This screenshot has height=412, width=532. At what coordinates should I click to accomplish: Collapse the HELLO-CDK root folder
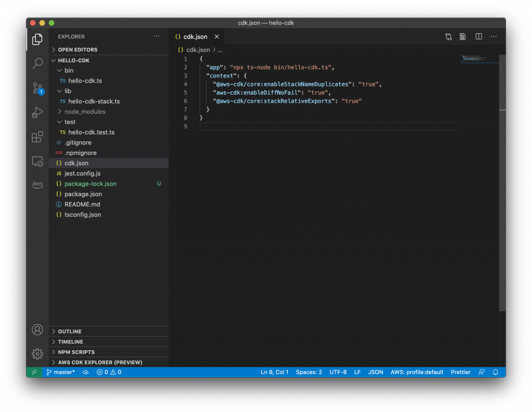click(x=109, y=60)
